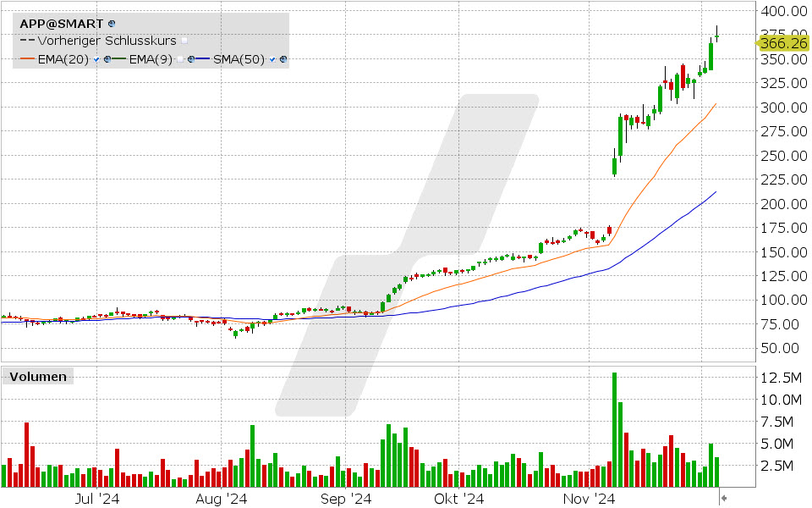Open the EMA(9) settings icon

191,59
